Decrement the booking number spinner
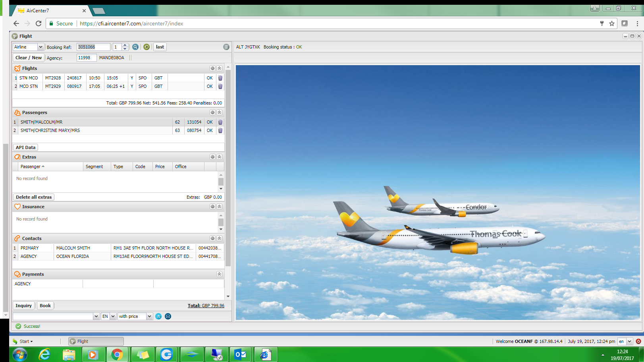Screen dimensions: 644x362 125,49
